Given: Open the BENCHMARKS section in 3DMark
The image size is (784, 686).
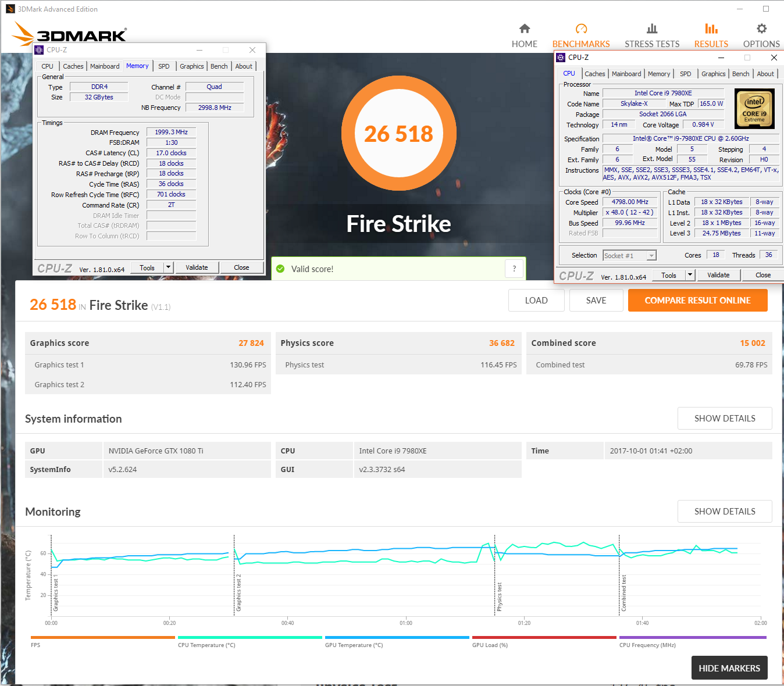Looking at the screenshot, I should [581, 36].
